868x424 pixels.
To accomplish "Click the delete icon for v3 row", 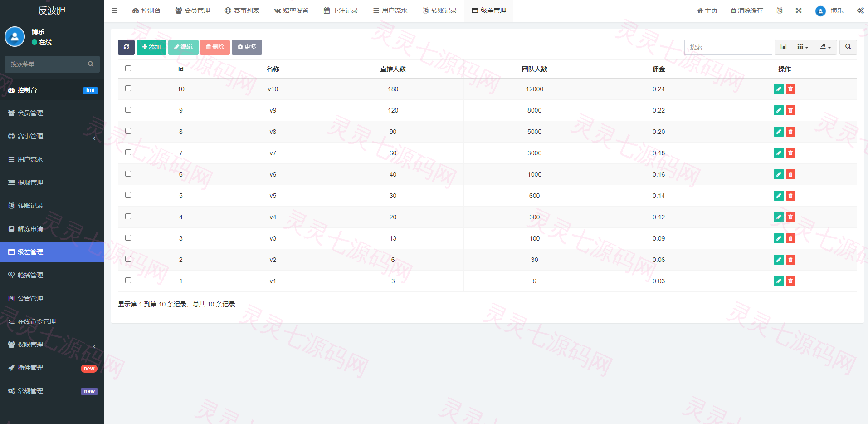I will coord(790,238).
